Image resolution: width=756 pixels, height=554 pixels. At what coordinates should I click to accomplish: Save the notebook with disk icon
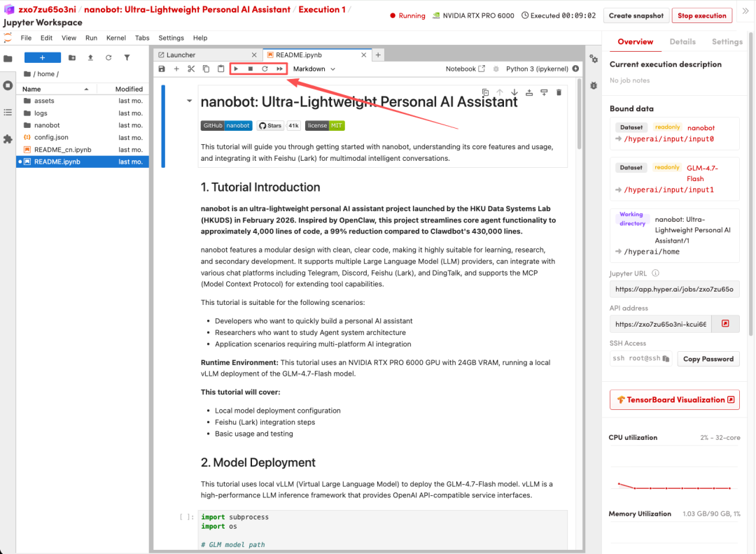[162, 69]
